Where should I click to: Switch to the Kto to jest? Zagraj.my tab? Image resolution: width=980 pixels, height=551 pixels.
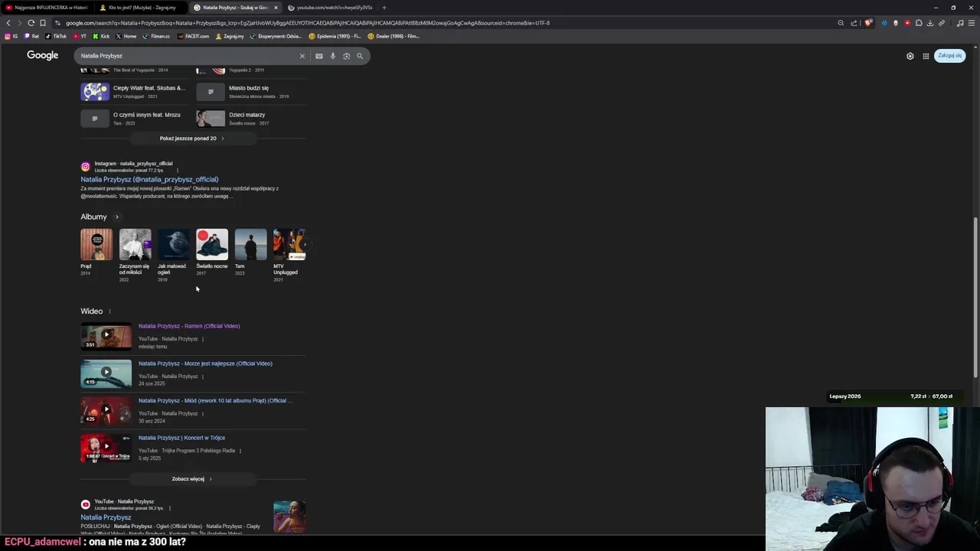pos(142,8)
